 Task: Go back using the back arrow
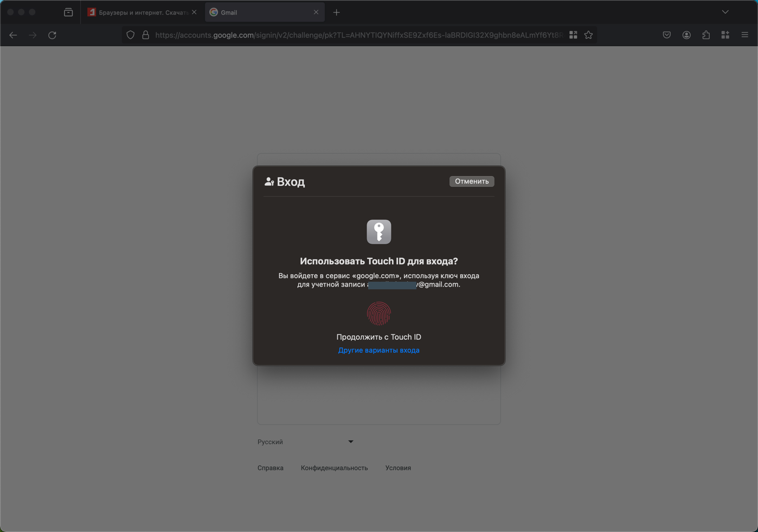(13, 35)
